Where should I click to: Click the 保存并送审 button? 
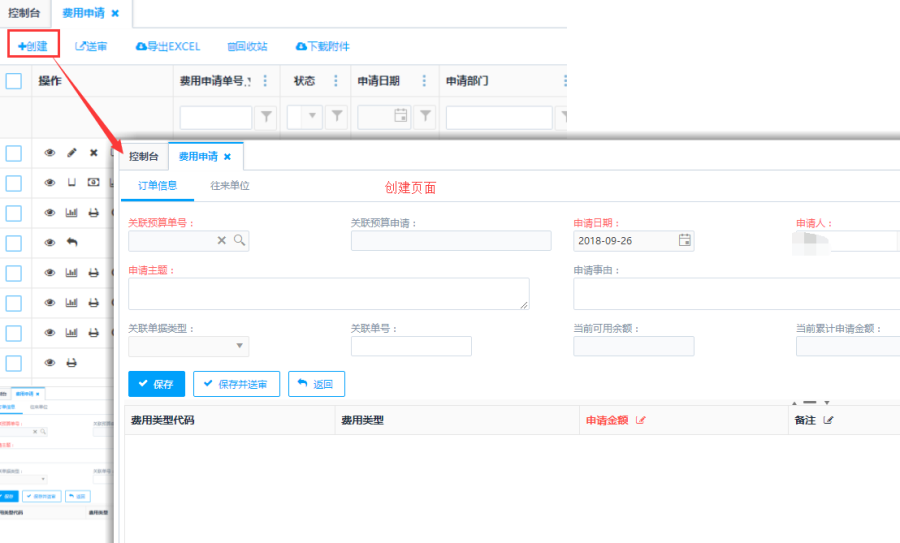pyautogui.click(x=236, y=384)
